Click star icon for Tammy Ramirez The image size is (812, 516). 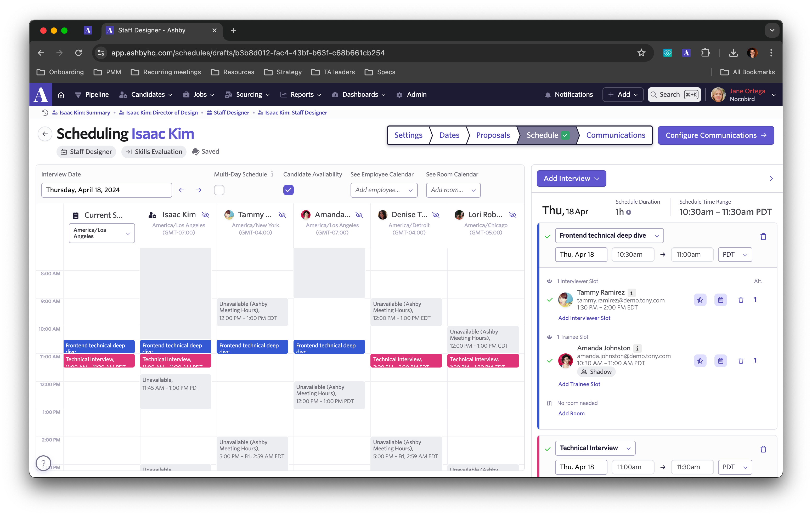coord(700,300)
